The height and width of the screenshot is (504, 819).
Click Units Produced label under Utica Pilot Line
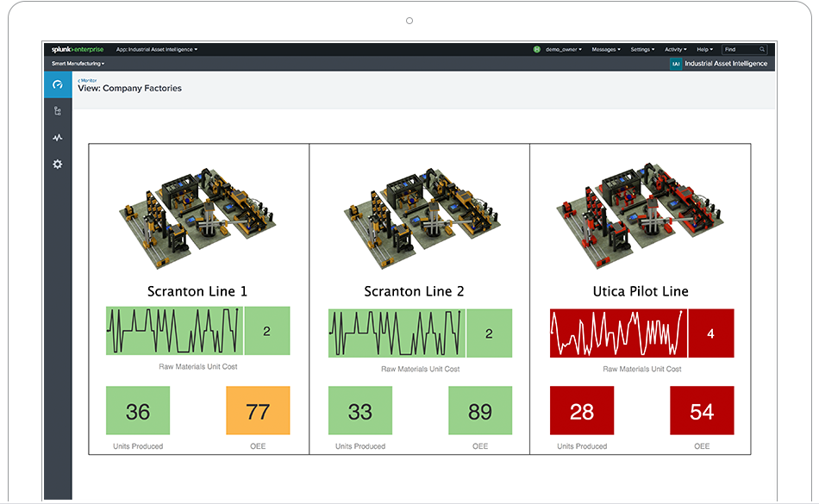click(x=582, y=446)
